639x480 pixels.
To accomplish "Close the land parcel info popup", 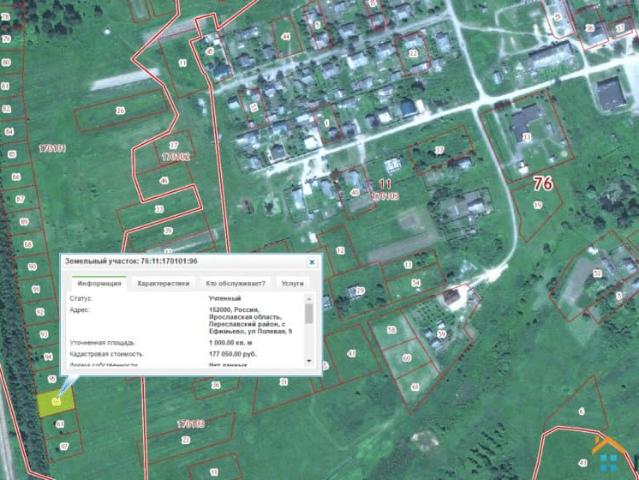I will coord(312,261).
